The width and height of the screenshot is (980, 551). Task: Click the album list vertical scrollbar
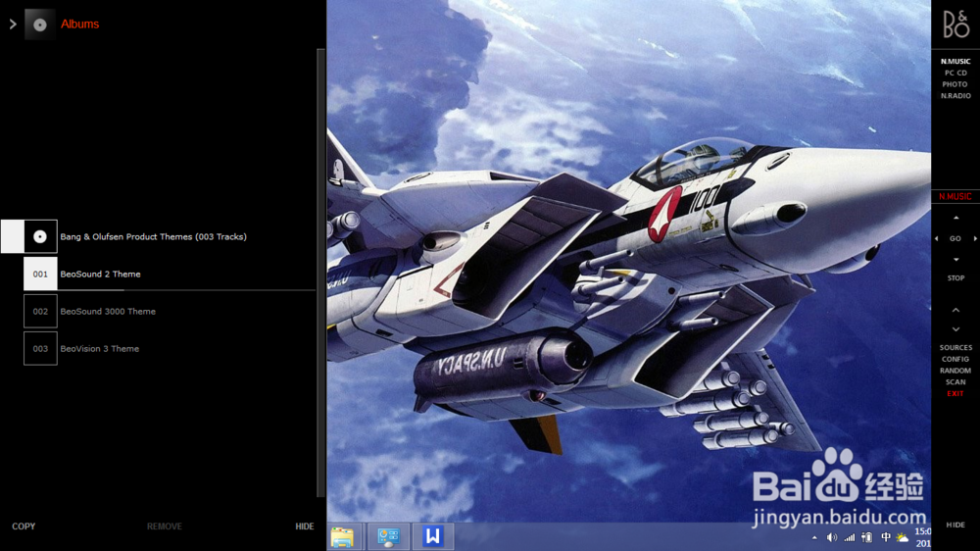[320, 273]
